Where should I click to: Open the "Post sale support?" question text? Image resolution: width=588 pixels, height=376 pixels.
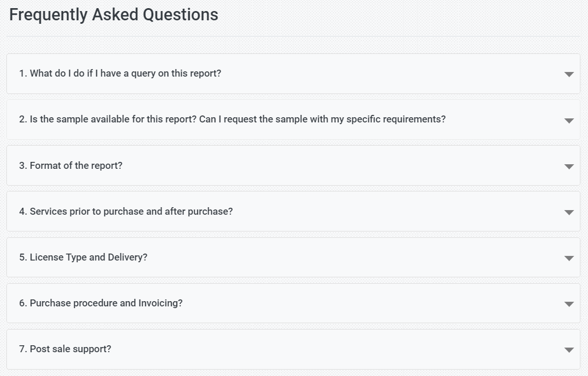65,349
